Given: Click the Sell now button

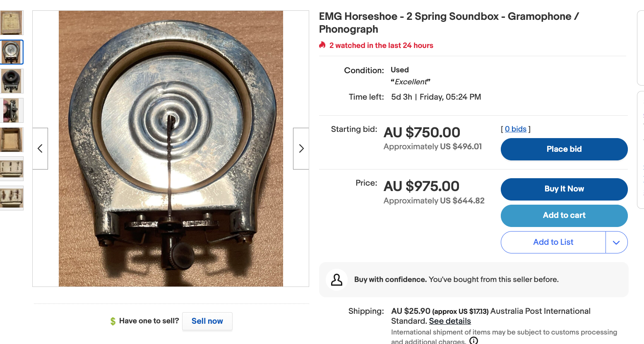Looking at the screenshot, I should pos(207,321).
